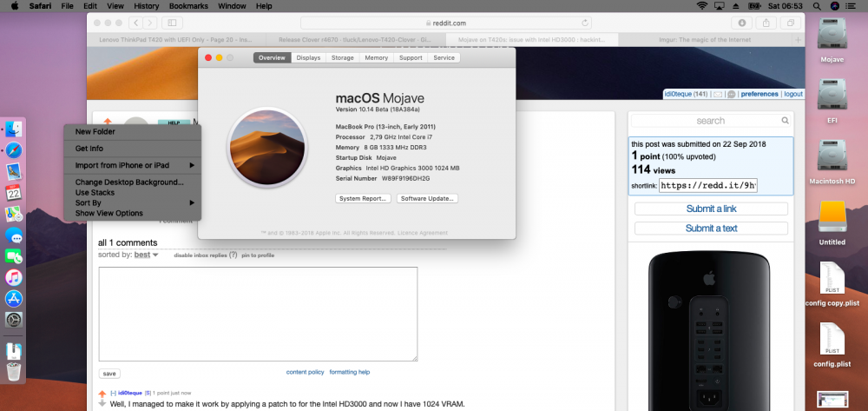Image resolution: width=868 pixels, height=411 pixels.
Task: Select the config copy.plist file
Action: 832,277
